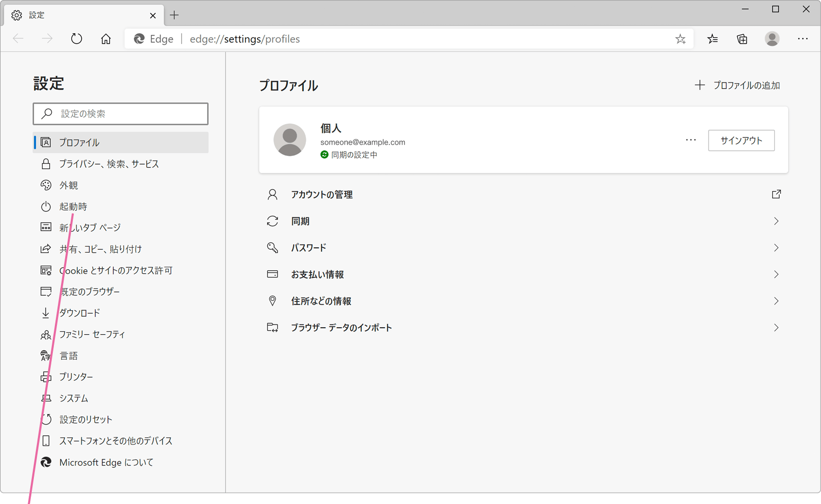
Task: Open more options for 個人 profile
Action: (x=691, y=140)
